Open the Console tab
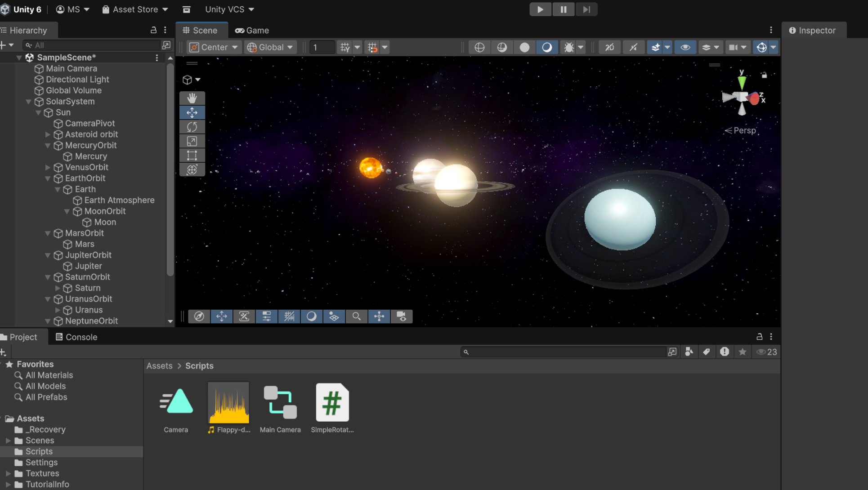The image size is (868, 490). coord(76,337)
